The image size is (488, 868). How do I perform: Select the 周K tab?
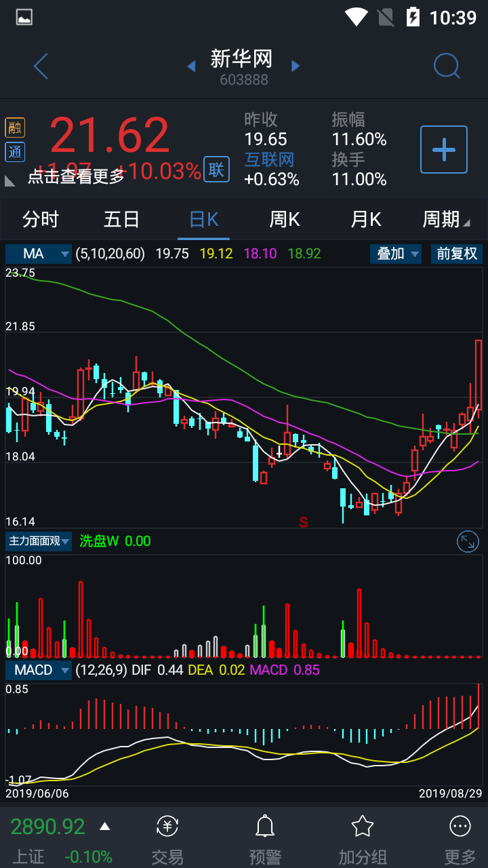coord(285,219)
